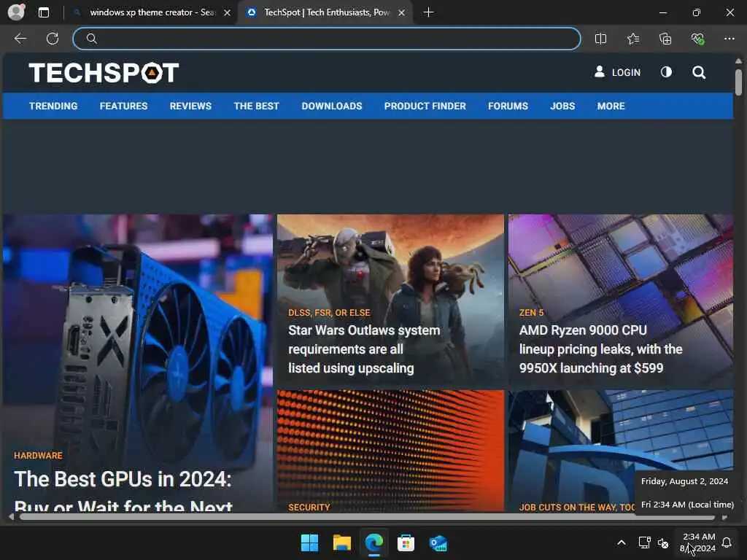Image resolution: width=747 pixels, height=560 pixels.
Task: Open the JOBS menu item
Action: click(x=562, y=106)
